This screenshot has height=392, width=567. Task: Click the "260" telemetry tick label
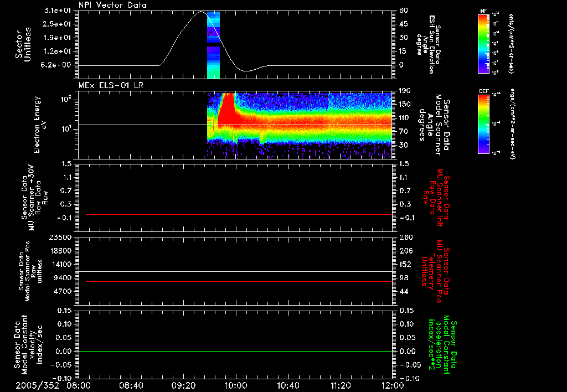coord(406,237)
